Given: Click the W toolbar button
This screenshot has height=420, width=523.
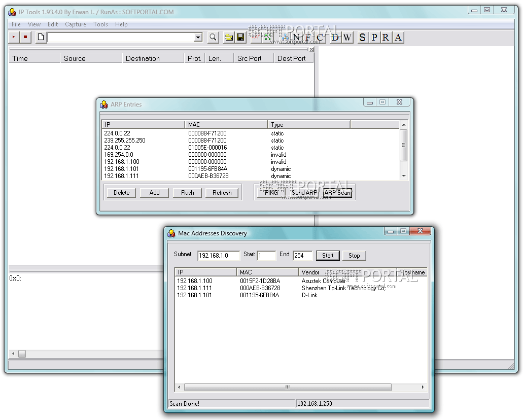Looking at the screenshot, I should (x=347, y=38).
